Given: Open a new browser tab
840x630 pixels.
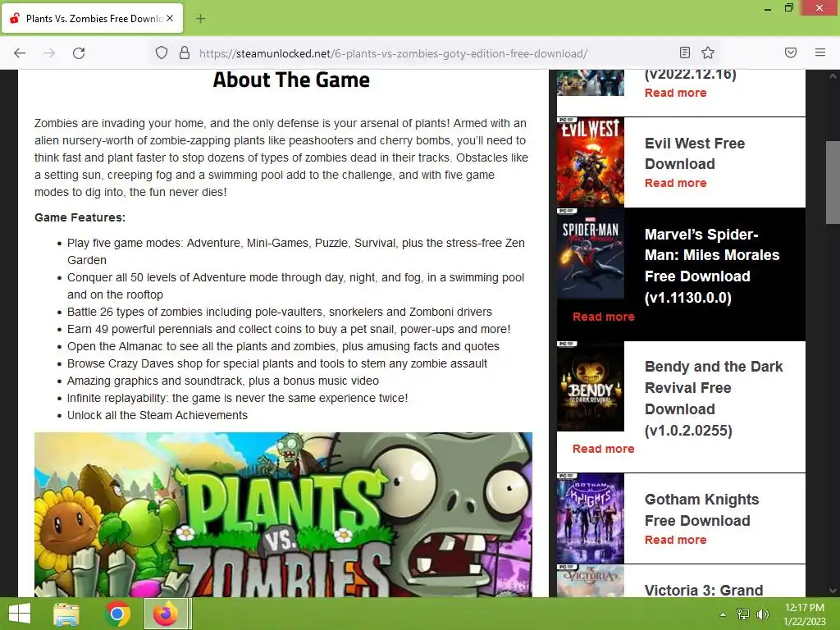Looking at the screenshot, I should click(200, 19).
